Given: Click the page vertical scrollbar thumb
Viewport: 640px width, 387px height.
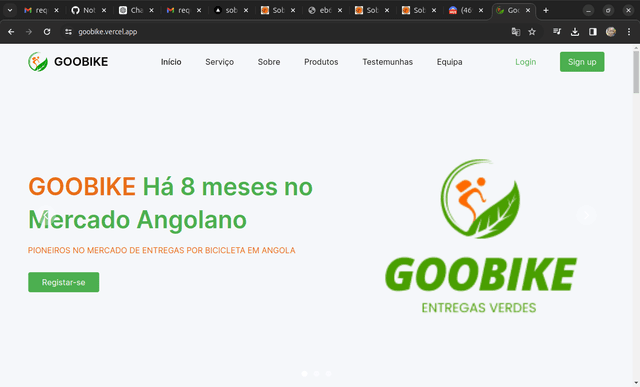Looking at the screenshot, I should click(636, 72).
